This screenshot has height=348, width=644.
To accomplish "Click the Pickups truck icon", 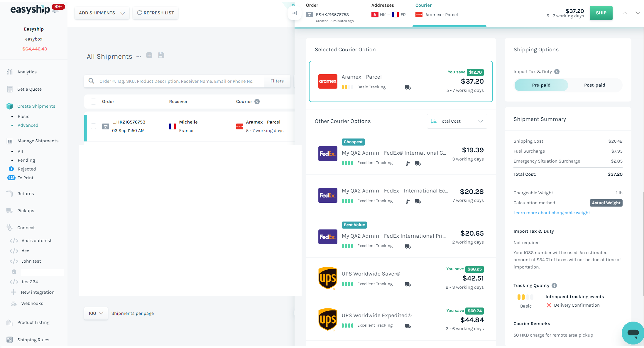I will tap(10, 211).
